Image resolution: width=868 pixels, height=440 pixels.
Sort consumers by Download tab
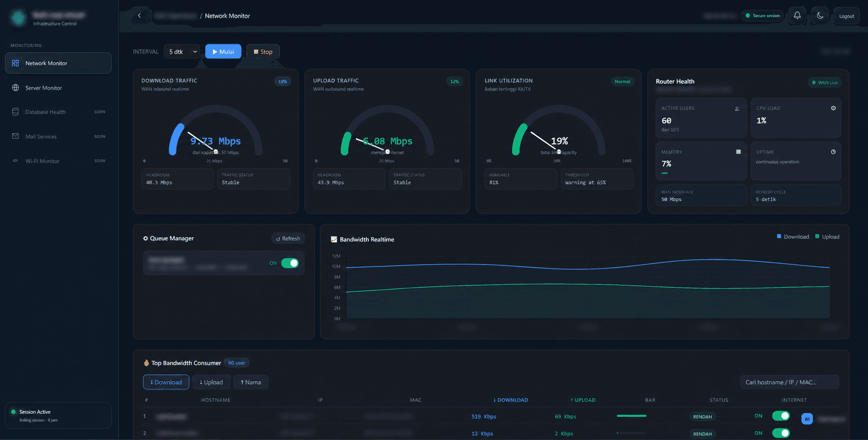tap(166, 382)
